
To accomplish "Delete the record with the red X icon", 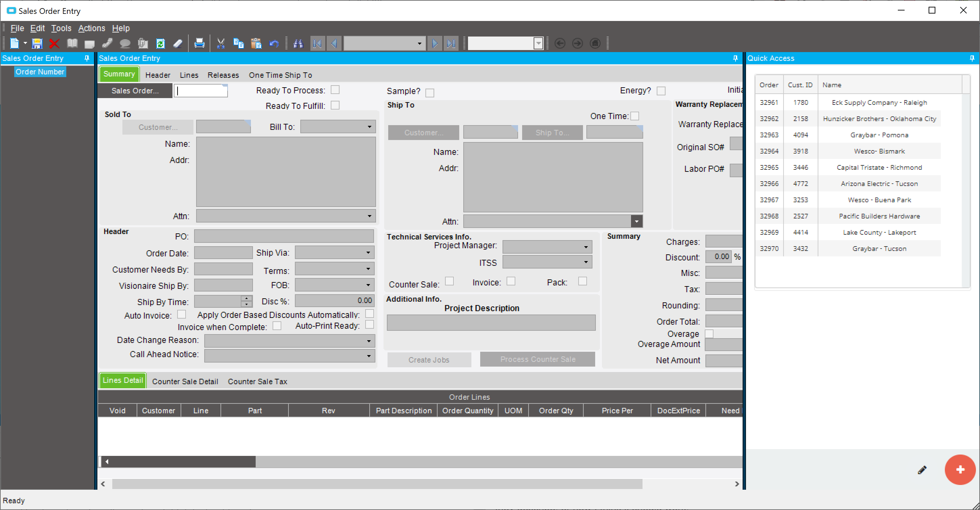I will (x=54, y=43).
